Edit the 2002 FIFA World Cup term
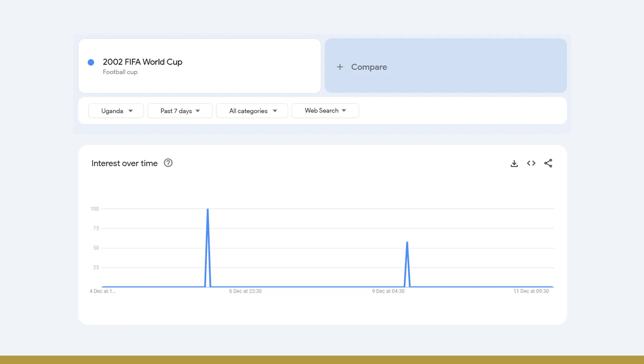Viewport: 644px width, 364px height. [x=142, y=62]
